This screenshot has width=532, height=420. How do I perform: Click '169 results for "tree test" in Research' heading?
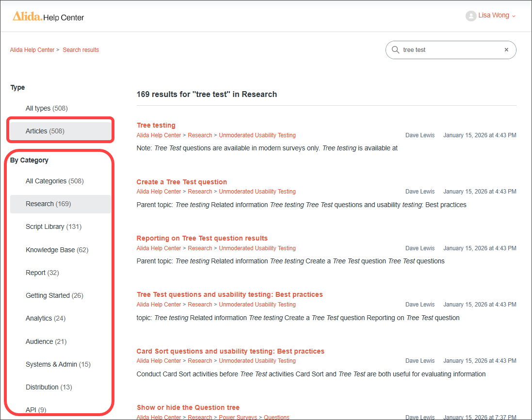(x=207, y=94)
